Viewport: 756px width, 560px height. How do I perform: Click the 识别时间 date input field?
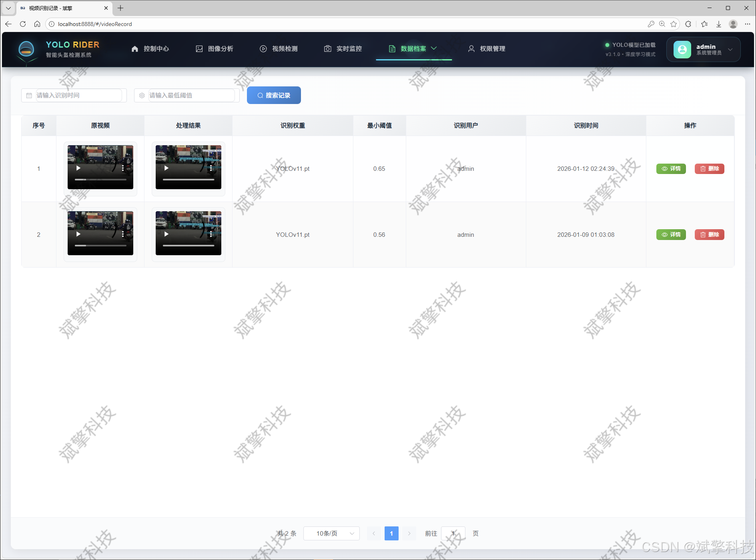(74, 95)
